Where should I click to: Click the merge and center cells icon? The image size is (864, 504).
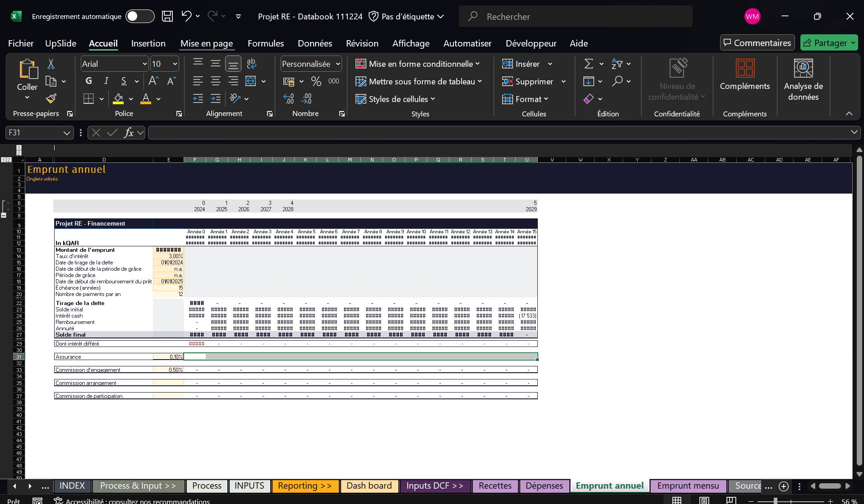250,81
